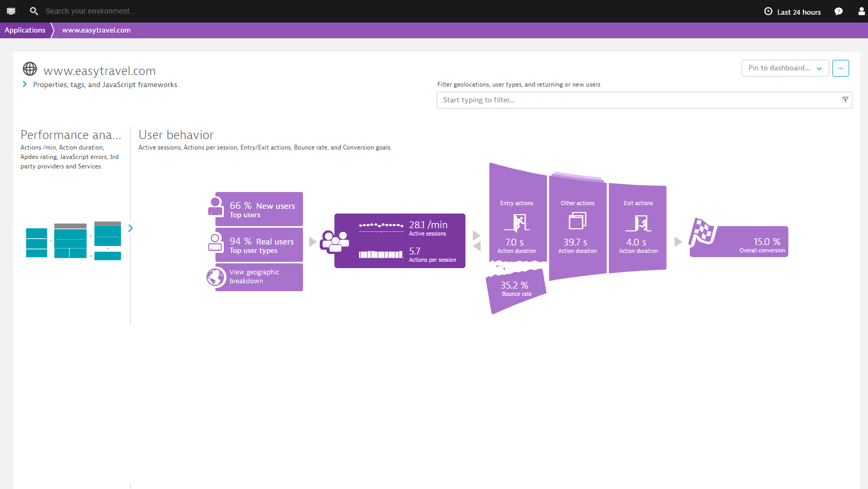The image size is (868, 489).
Task: Click the more options ellipsis button
Action: point(841,68)
